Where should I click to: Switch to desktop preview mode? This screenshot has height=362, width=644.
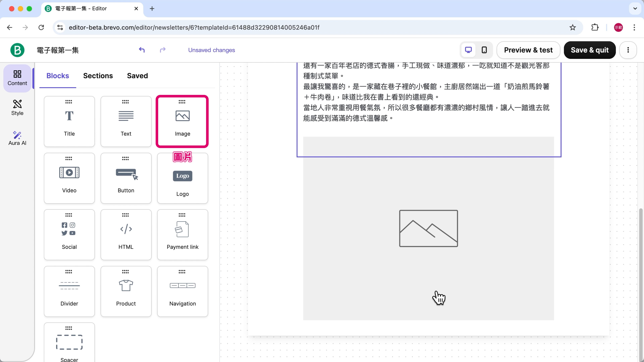tap(468, 50)
